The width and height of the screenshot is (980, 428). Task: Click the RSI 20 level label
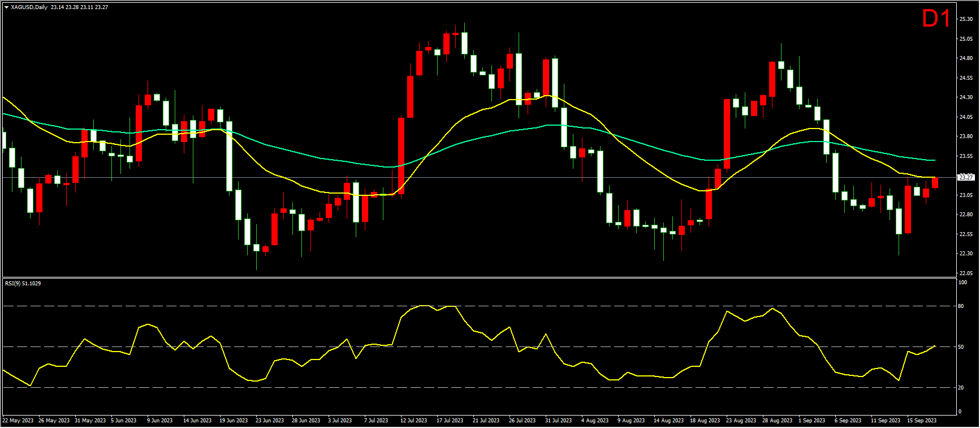[962, 388]
